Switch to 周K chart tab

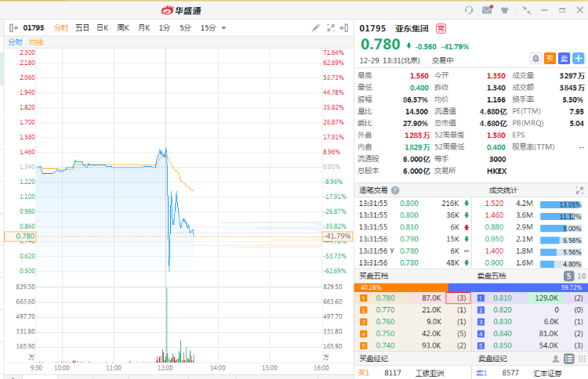point(123,27)
